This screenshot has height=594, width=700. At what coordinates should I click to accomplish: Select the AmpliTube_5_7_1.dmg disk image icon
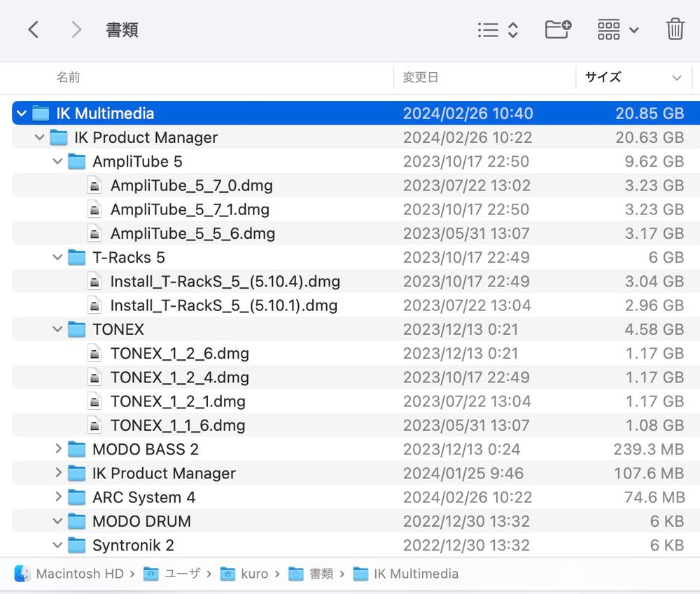click(x=94, y=209)
